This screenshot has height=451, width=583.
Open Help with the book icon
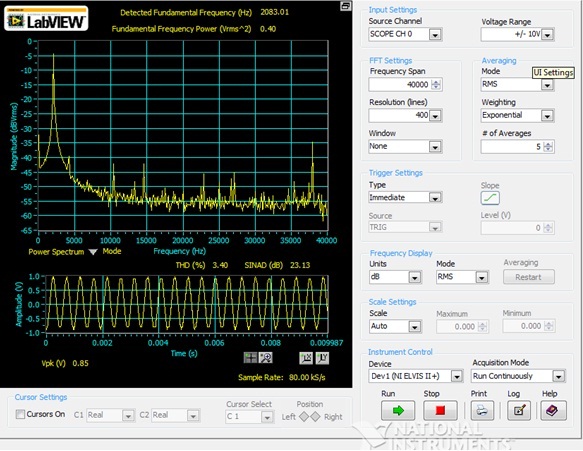point(554,410)
